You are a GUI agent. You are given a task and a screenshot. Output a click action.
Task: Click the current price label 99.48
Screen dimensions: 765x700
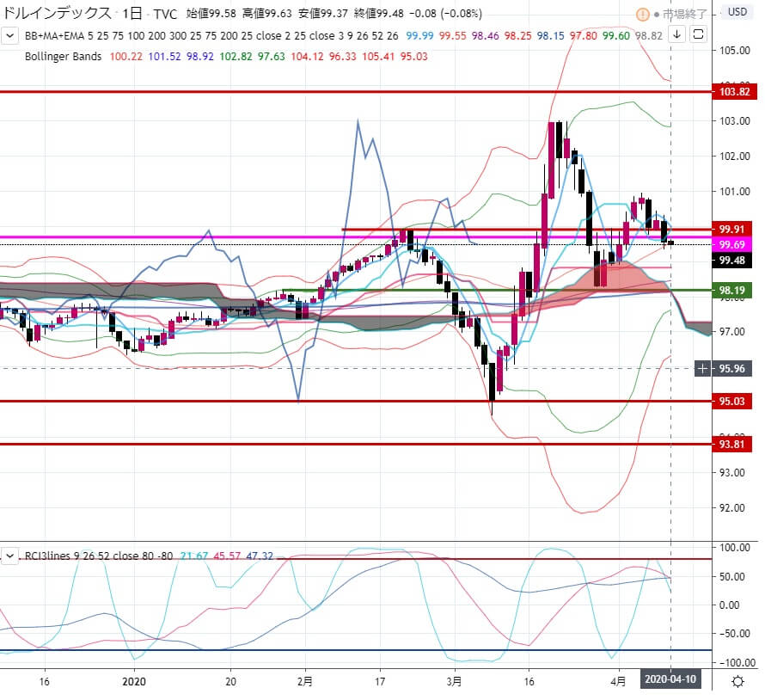tap(731, 261)
